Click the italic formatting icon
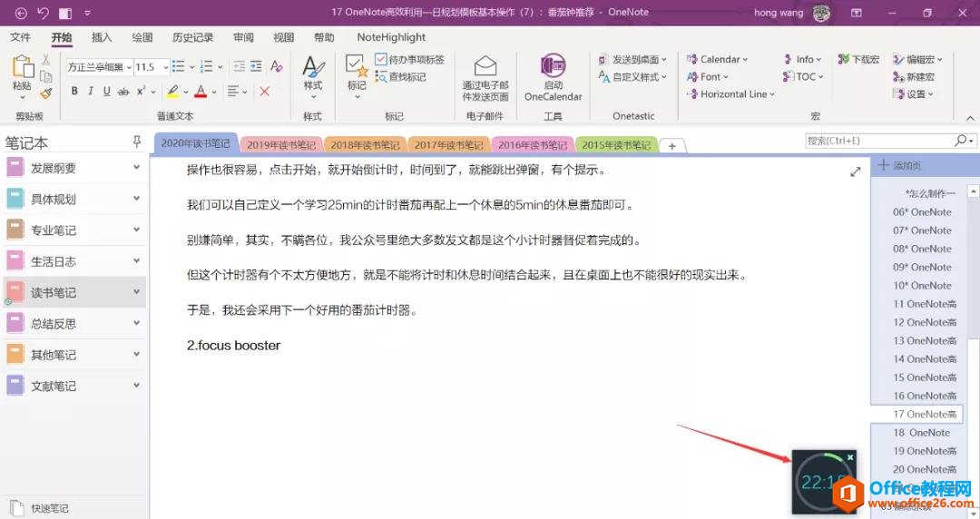 (91, 92)
